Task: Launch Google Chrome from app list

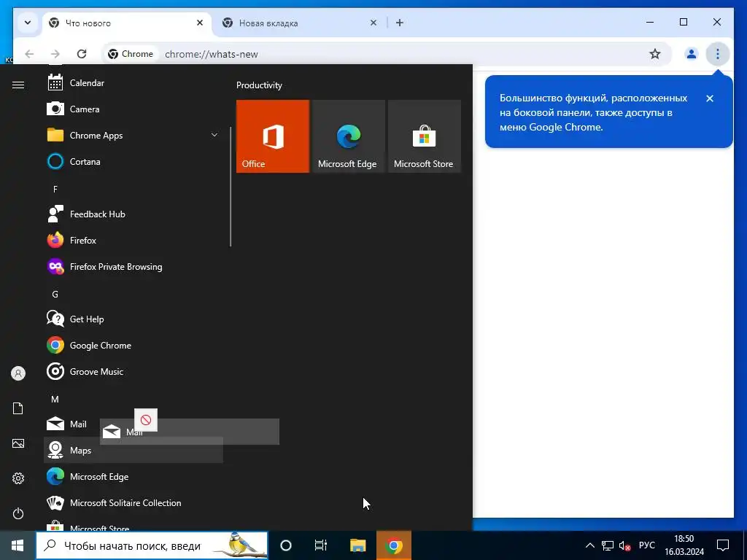Action: pyautogui.click(x=133, y=345)
